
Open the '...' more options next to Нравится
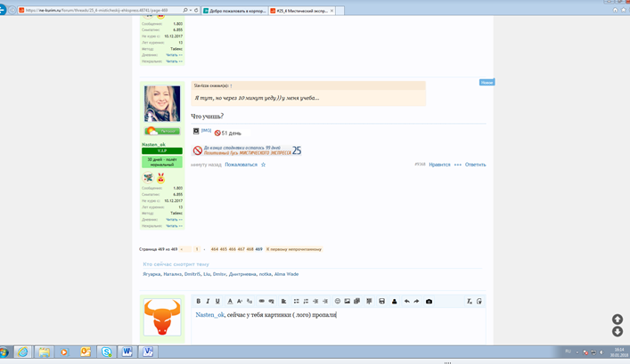458,165
